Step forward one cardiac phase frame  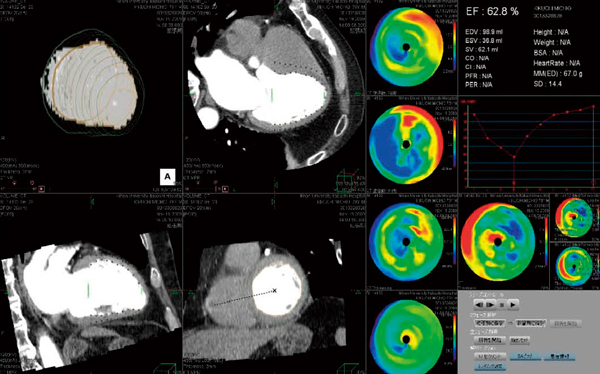click(x=491, y=305)
